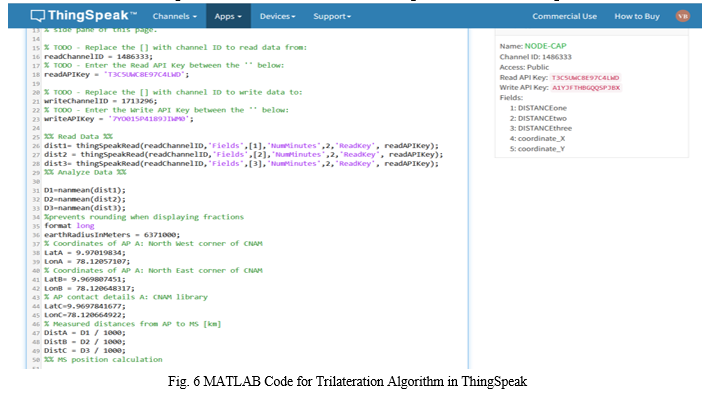Click the earthRadiusInMeters code line
This screenshot has width=714, height=397.
(112, 235)
